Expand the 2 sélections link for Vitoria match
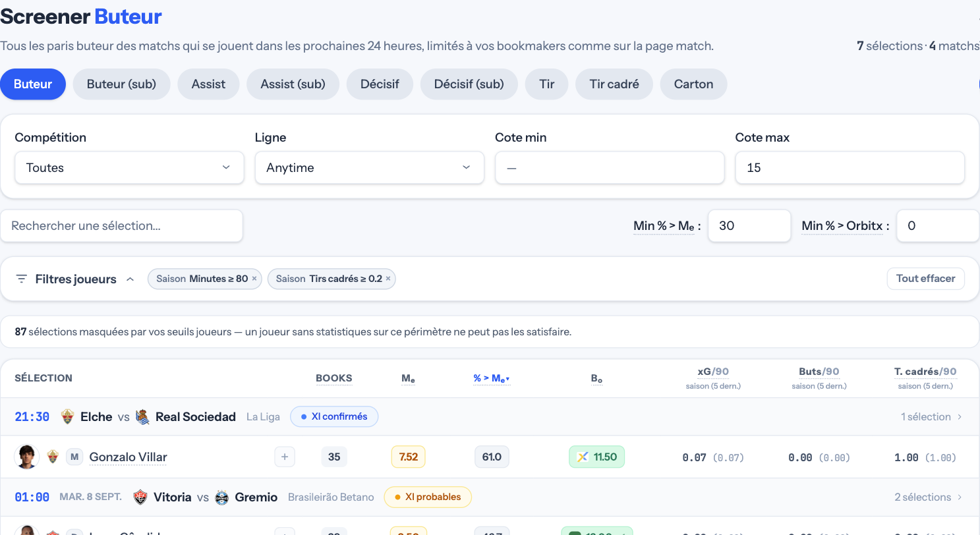 pos(928,497)
